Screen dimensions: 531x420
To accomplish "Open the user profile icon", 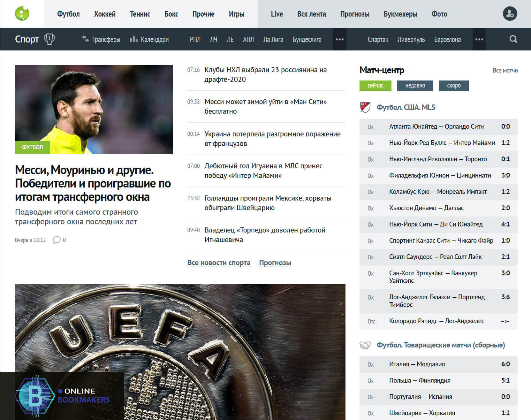I will (x=510, y=14).
